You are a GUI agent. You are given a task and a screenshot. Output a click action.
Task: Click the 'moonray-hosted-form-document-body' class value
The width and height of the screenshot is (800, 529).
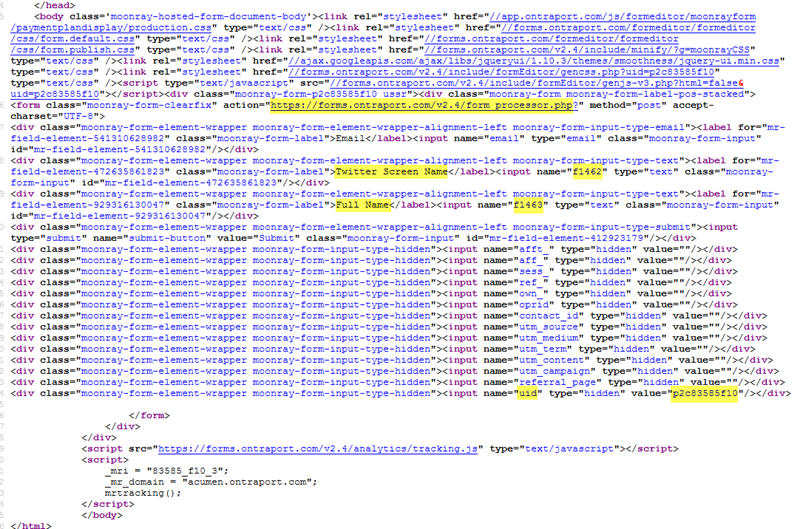tap(208, 17)
